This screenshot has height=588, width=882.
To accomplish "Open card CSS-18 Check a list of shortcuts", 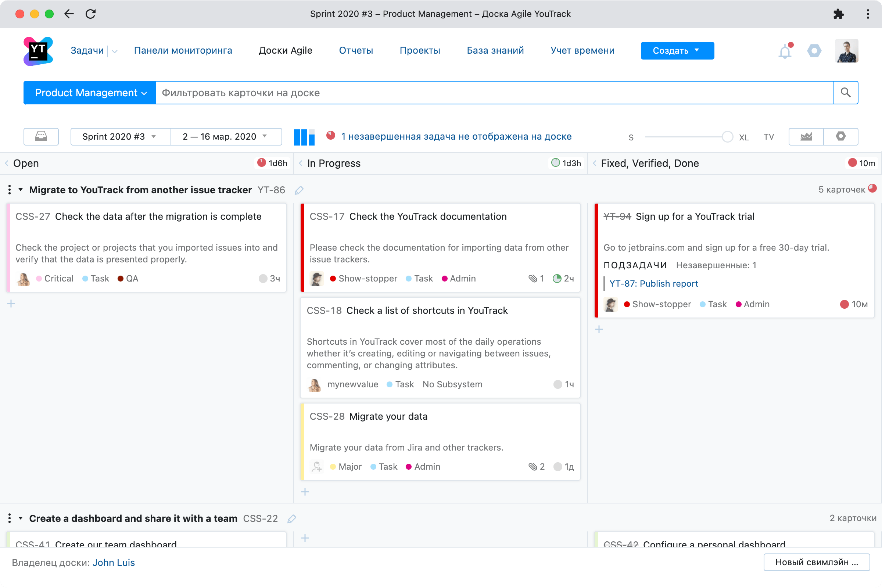I will [x=407, y=311].
